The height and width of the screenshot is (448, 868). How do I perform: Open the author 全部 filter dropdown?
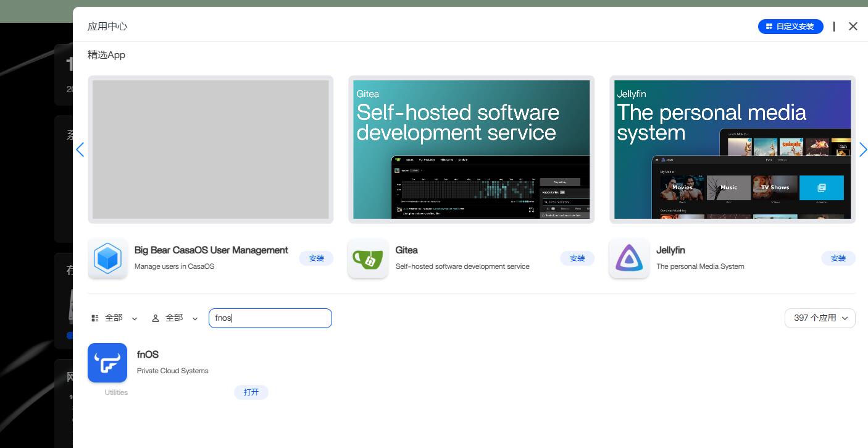coord(175,318)
